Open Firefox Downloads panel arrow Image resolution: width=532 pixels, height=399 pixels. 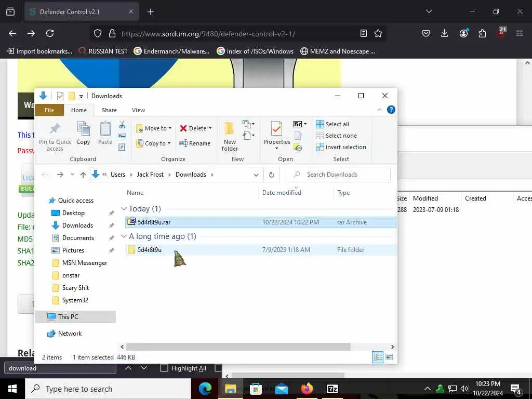point(445,33)
